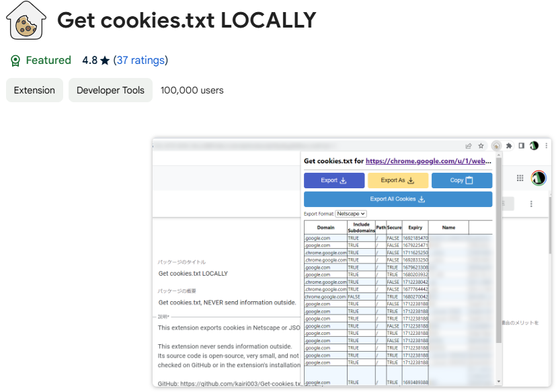Image resolution: width=558 pixels, height=392 pixels.
Task: Open the 37 ratings link
Action: (x=141, y=61)
